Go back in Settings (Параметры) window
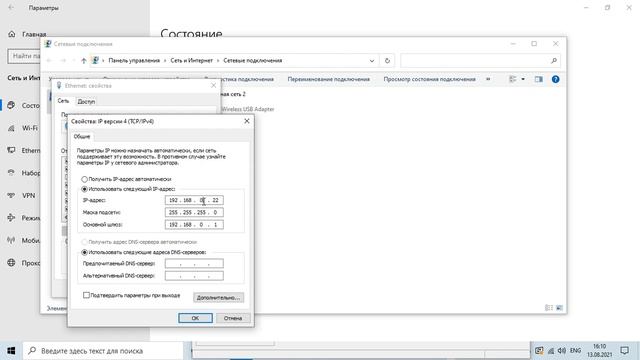Screen dimensions: 640x360 (x=11, y=8)
